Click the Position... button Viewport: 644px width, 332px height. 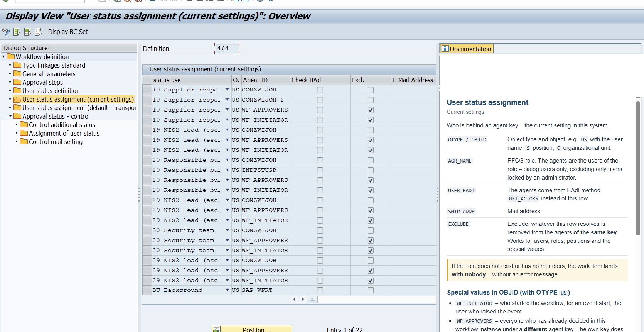[252, 329]
